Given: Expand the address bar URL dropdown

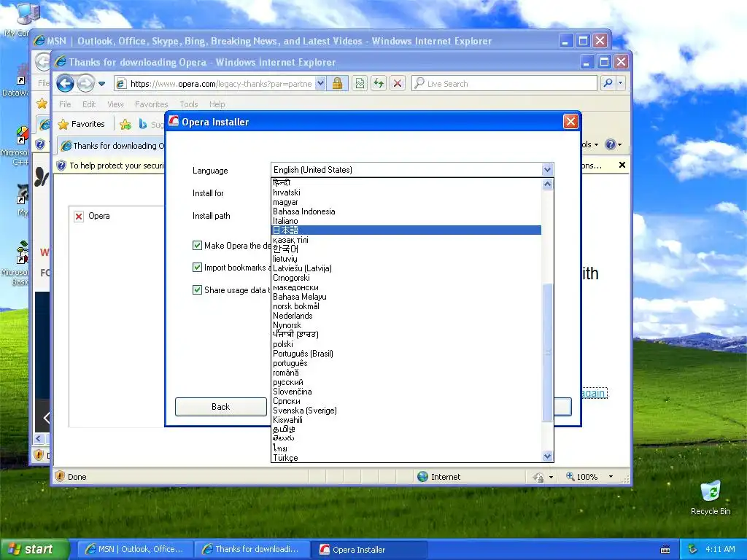Looking at the screenshot, I should tap(321, 84).
